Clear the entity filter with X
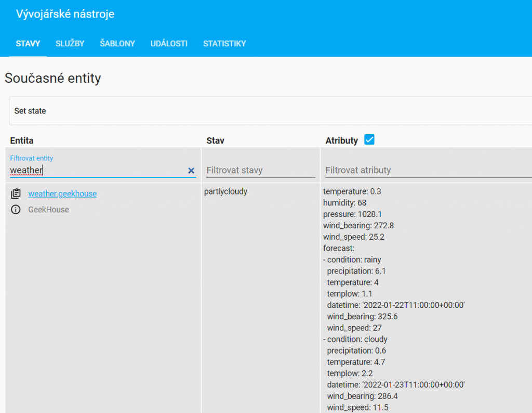Image resolution: width=532 pixels, height=413 pixels. [191, 171]
